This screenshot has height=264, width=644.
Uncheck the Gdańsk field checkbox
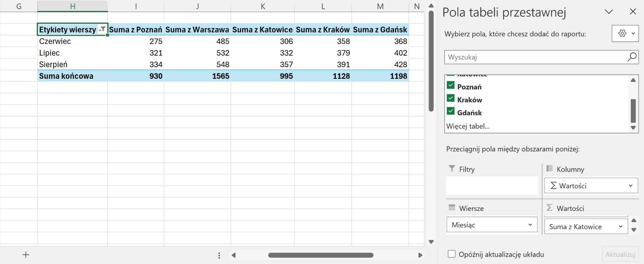pos(450,112)
